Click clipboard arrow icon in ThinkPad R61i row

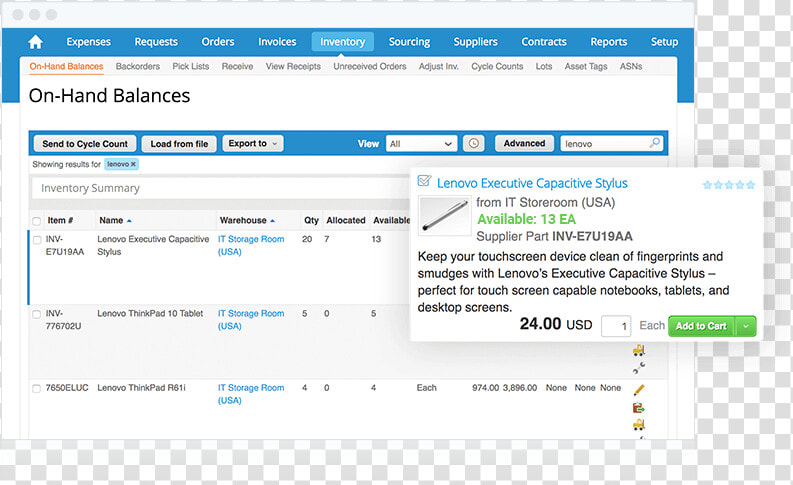(638, 407)
